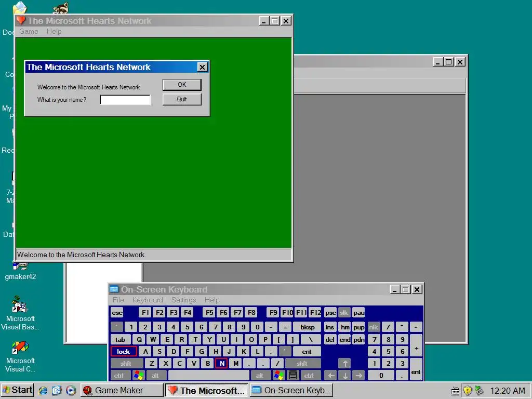The image size is (532, 399).
Task: Open the Game menu in Hearts
Action: (29, 32)
